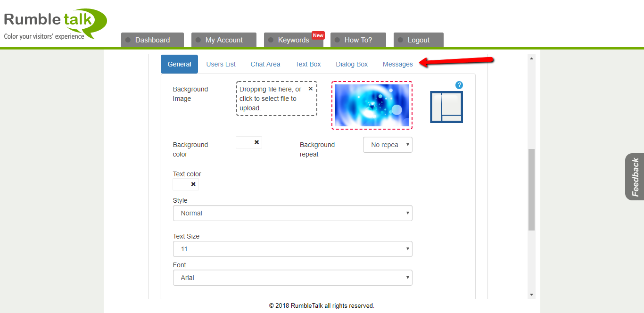Remove the uploaded file with the X icon

[310, 89]
